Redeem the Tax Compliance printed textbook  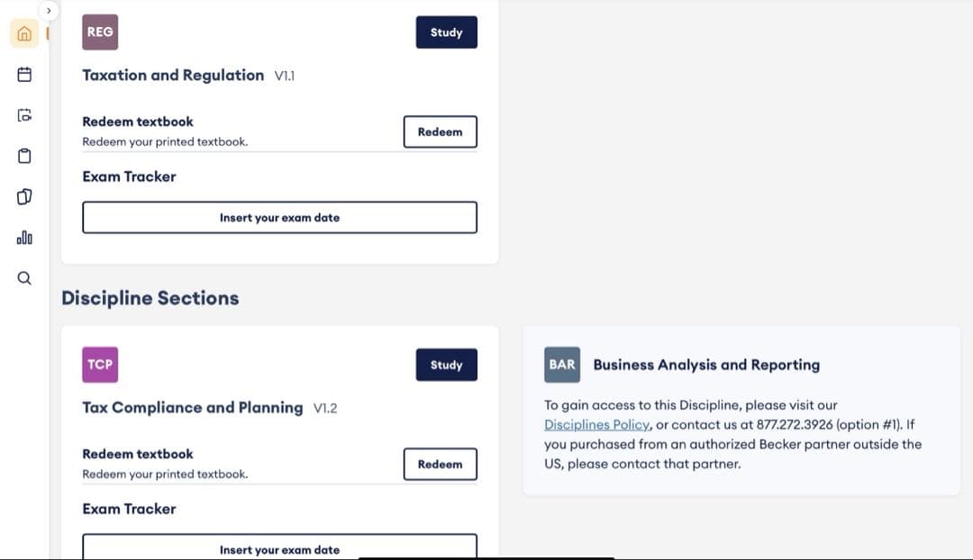coord(440,464)
